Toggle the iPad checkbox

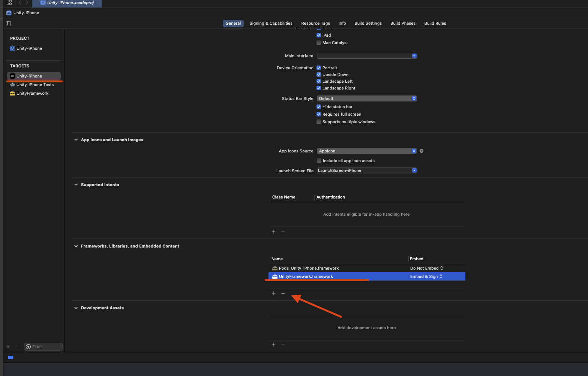(x=319, y=35)
